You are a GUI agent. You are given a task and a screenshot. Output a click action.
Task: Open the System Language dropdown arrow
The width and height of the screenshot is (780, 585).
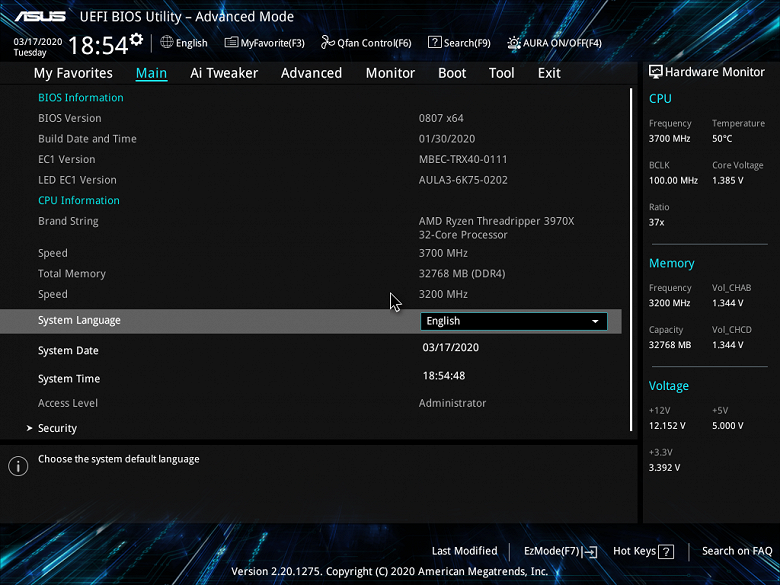tap(595, 321)
